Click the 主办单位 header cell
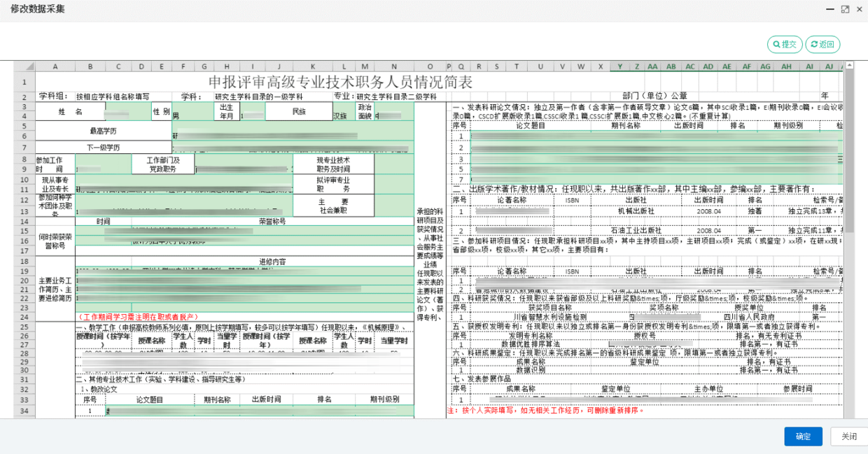This screenshot has width=868, height=454. [x=708, y=389]
